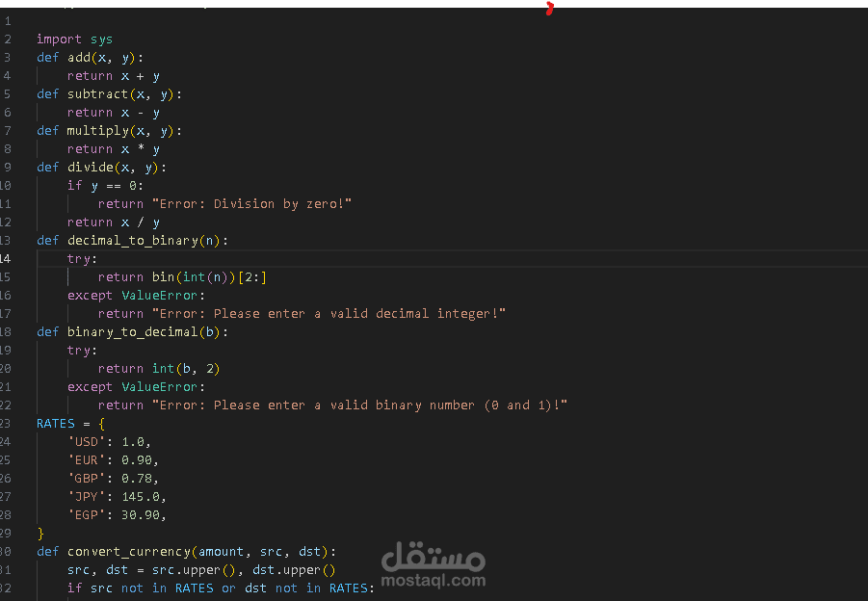Click the 'EUR' dictionary key
Viewport: 868px width, 601px height.
[x=87, y=459]
